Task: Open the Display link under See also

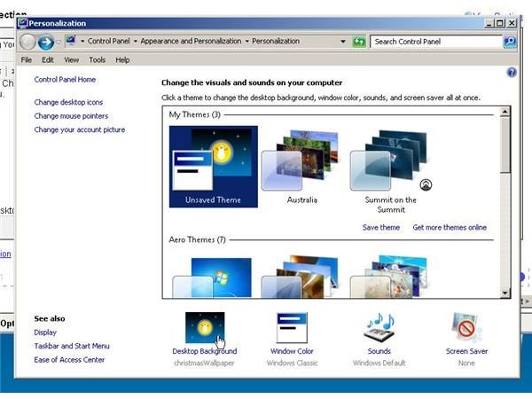Action: [x=45, y=332]
